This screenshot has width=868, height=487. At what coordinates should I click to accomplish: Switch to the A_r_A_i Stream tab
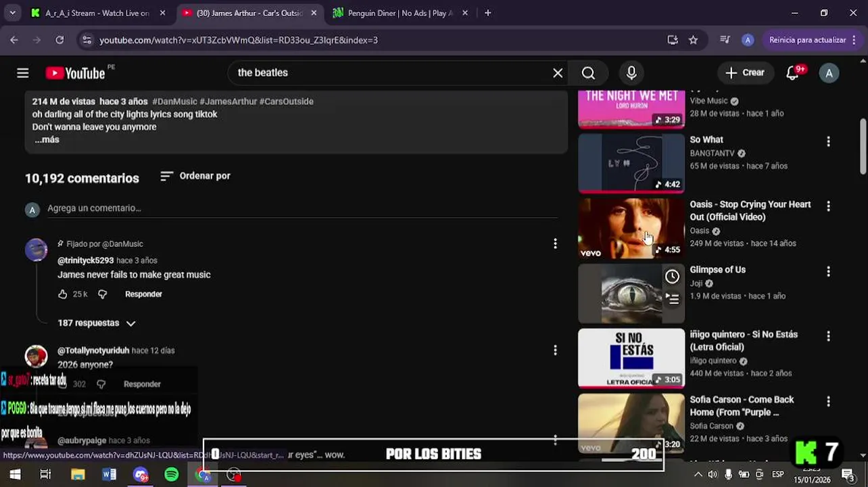[97, 13]
